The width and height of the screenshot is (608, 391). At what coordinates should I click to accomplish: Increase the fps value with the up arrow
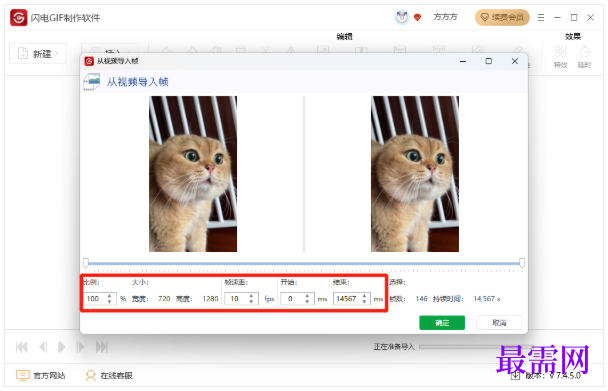click(x=251, y=296)
